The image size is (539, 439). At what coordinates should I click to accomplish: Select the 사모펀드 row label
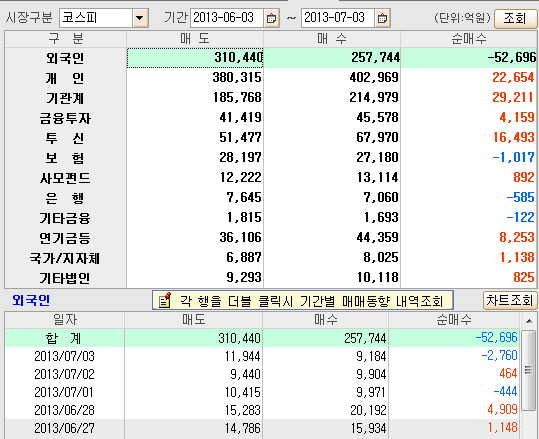click(x=65, y=178)
